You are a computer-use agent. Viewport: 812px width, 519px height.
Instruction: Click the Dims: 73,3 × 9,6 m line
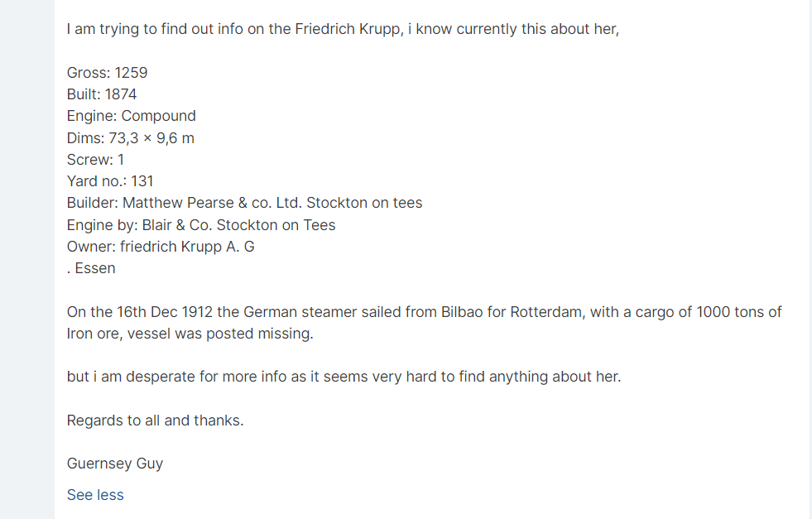pyautogui.click(x=131, y=138)
